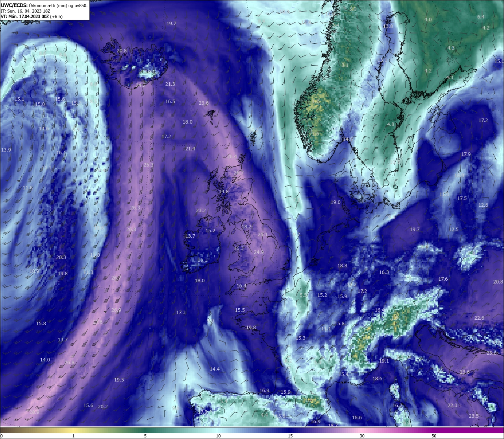Screen dimensions: 504x439
Task: Click the 18.6 value in the Mediterranean
Action: click(x=377, y=379)
